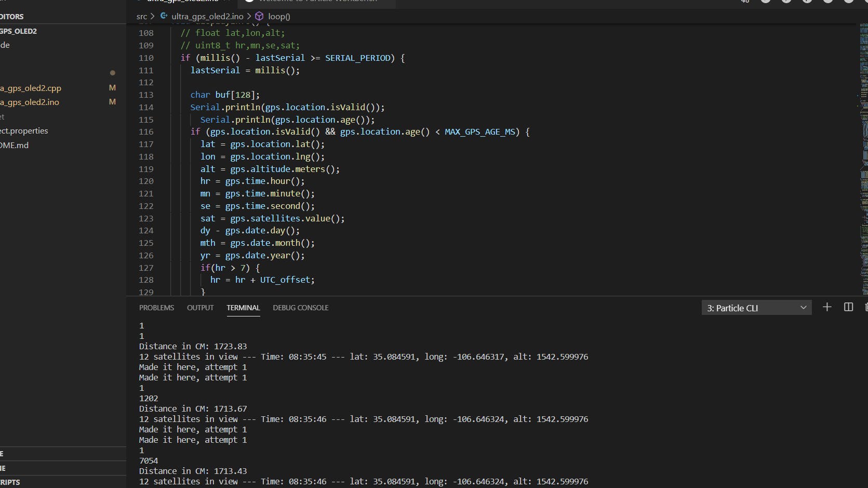Image resolution: width=868 pixels, height=488 pixels.
Task: Click line number 127 in the gutter
Action: click(146, 268)
